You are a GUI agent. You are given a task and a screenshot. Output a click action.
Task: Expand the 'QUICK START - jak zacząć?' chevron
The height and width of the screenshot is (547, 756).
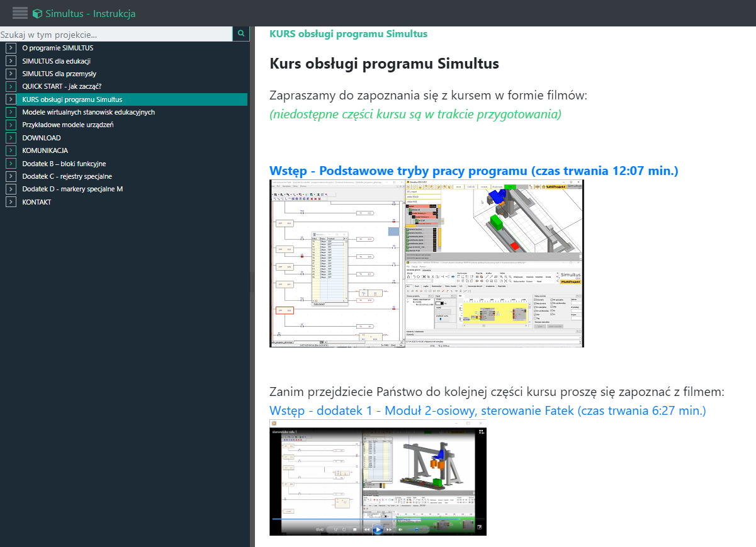tap(11, 86)
